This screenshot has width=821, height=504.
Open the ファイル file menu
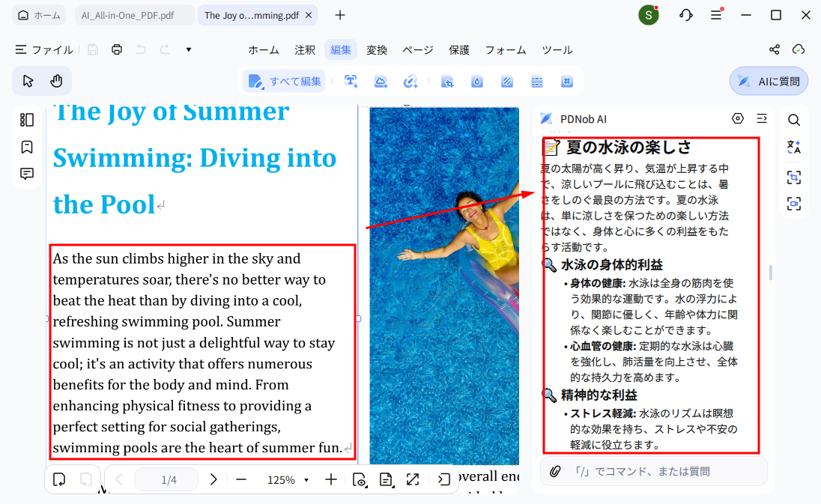[x=44, y=49]
